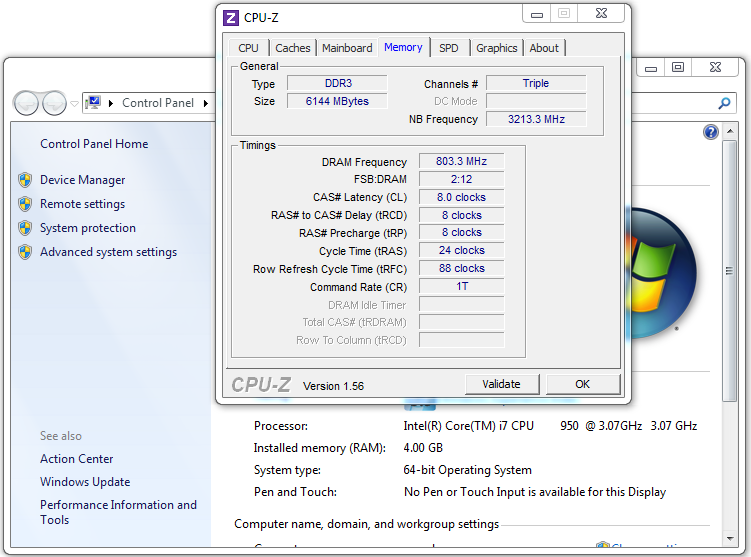This screenshot has height=557, width=751.
Task: Click DRAM Frequency value 803.3 MHz
Action: pos(462,161)
